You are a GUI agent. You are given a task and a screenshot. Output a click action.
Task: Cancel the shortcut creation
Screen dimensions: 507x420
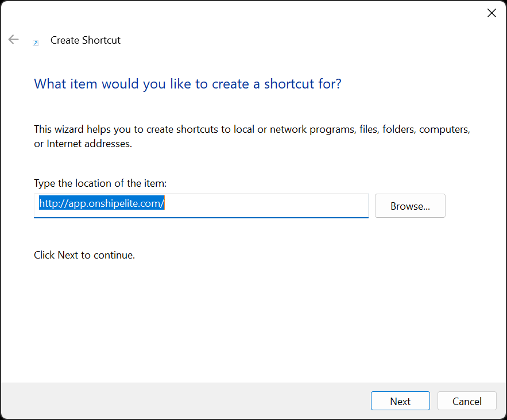tap(467, 401)
